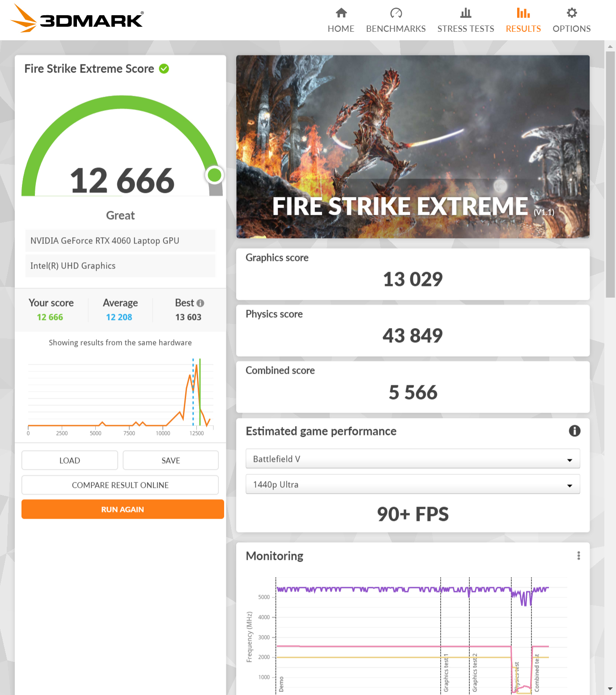Expand the 1440p Ultra resolution dropdown

(x=412, y=484)
